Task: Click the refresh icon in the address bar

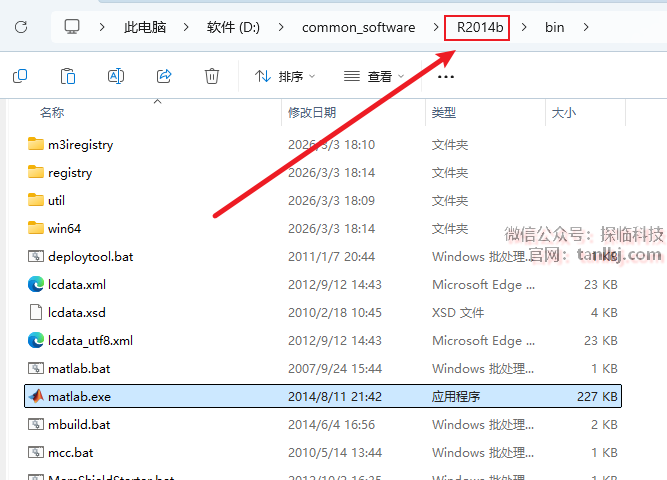Action: [x=21, y=27]
